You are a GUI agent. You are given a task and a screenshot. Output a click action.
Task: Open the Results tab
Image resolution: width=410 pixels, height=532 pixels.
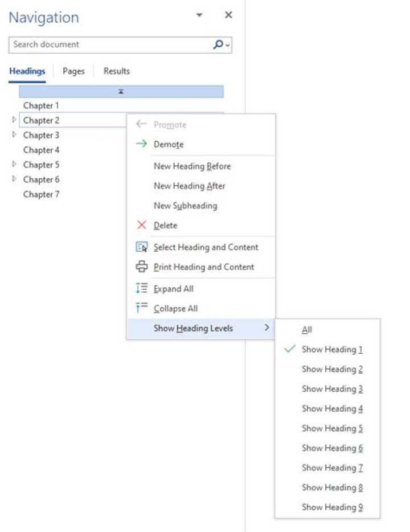[x=117, y=71]
